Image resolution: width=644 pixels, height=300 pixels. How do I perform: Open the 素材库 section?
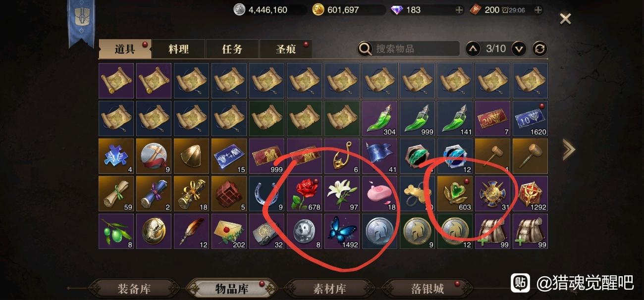tap(330, 289)
